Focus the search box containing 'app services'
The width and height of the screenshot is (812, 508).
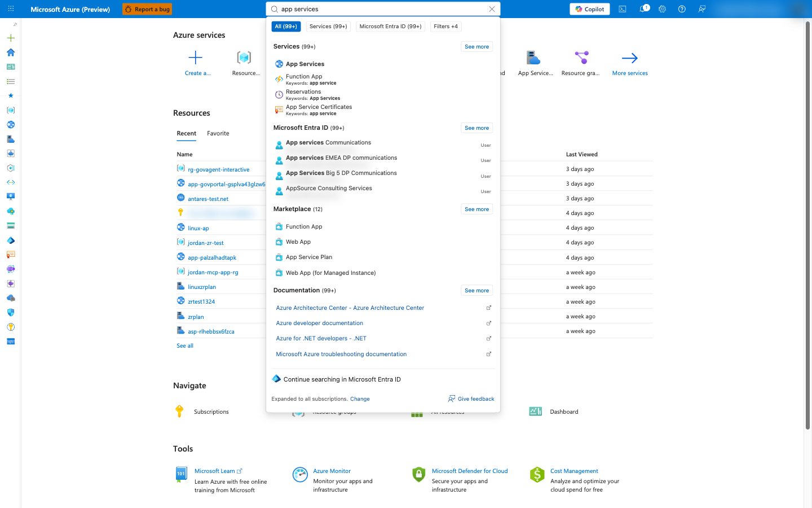click(x=383, y=9)
